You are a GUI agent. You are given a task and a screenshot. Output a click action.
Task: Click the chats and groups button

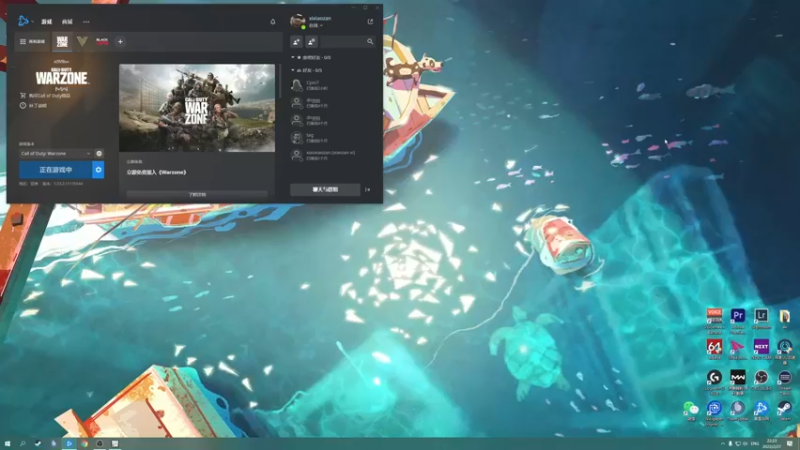point(325,189)
